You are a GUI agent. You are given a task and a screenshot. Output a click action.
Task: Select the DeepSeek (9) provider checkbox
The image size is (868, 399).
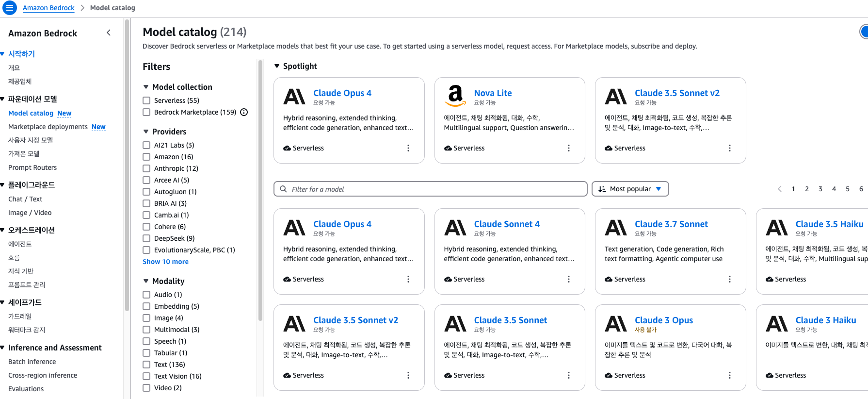[x=146, y=238]
